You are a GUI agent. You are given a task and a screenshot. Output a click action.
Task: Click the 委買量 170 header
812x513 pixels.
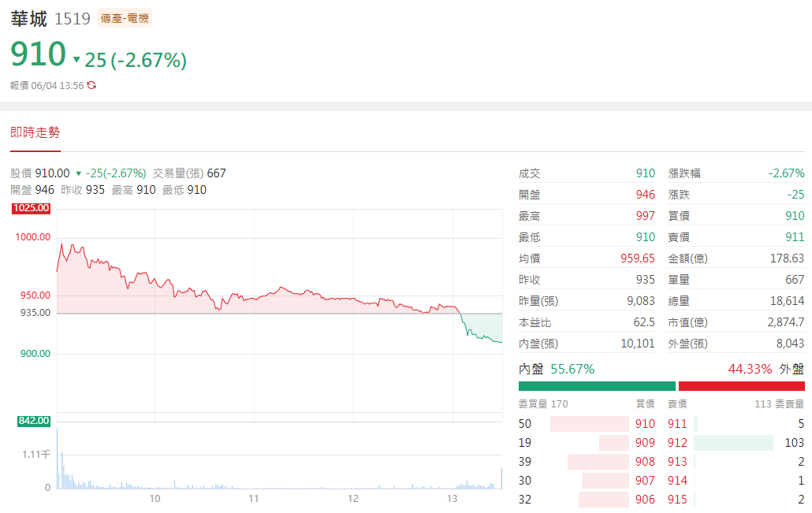click(x=543, y=404)
